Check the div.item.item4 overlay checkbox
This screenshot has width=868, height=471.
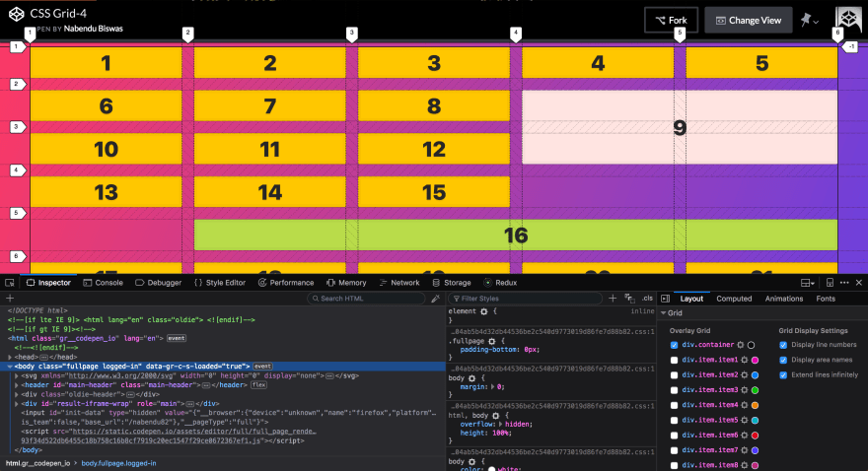click(674, 405)
